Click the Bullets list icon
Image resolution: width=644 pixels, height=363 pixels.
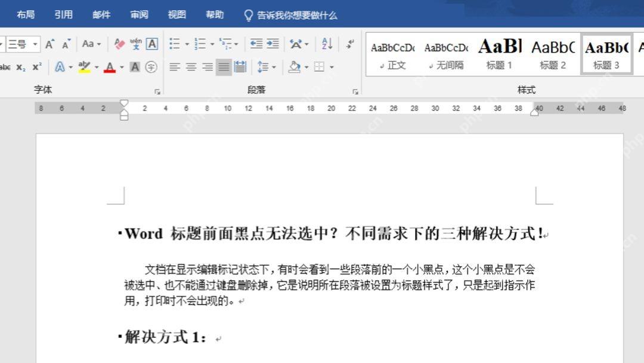click(175, 44)
